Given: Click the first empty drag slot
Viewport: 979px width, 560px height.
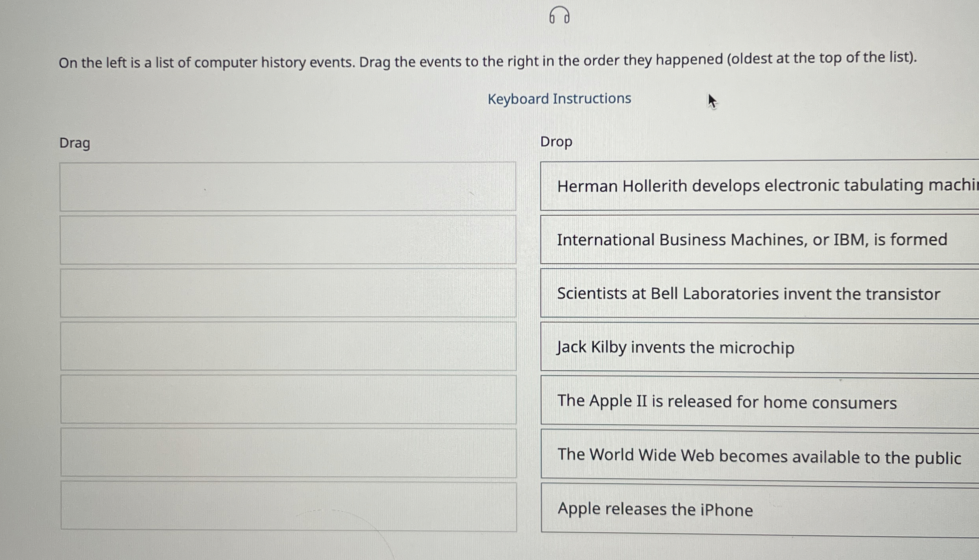Looking at the screenshot, I should [288, 186].
